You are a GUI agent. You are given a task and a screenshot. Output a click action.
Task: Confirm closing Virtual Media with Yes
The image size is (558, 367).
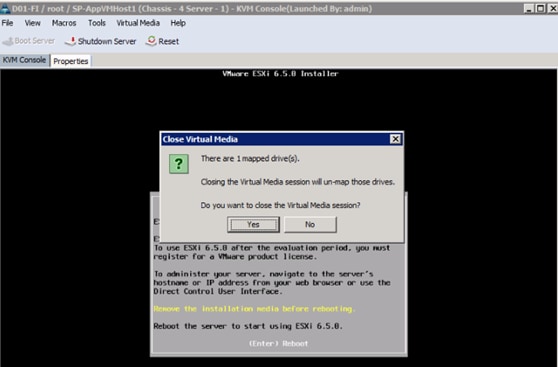(253, 225)
